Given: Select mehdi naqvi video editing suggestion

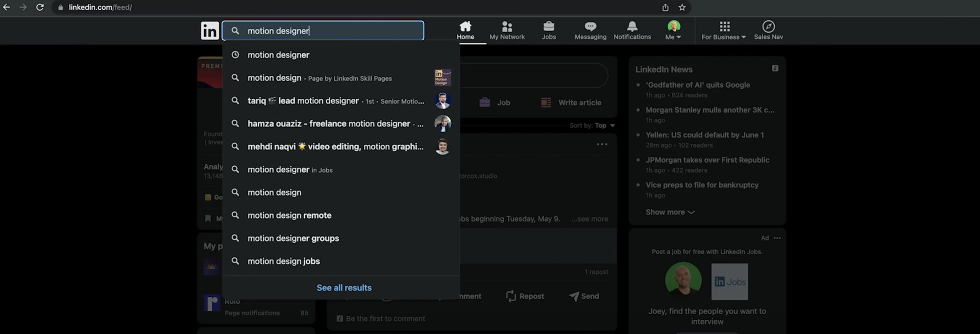Looking at the screenshot, I should pos(341,146).
